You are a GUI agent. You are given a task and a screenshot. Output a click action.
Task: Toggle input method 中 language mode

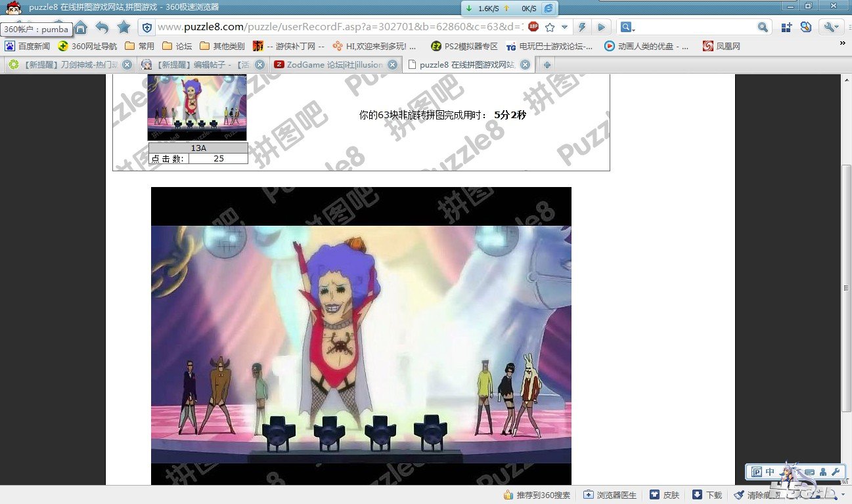tap(770, 472)
